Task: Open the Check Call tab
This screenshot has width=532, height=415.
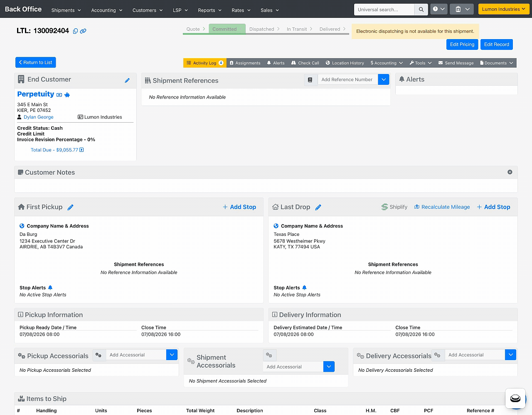Action: tap(305, 63)
